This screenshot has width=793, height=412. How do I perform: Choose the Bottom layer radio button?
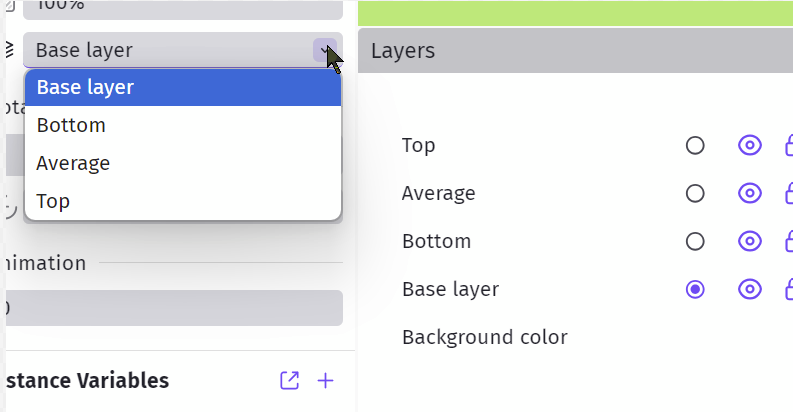pos(695,242)
